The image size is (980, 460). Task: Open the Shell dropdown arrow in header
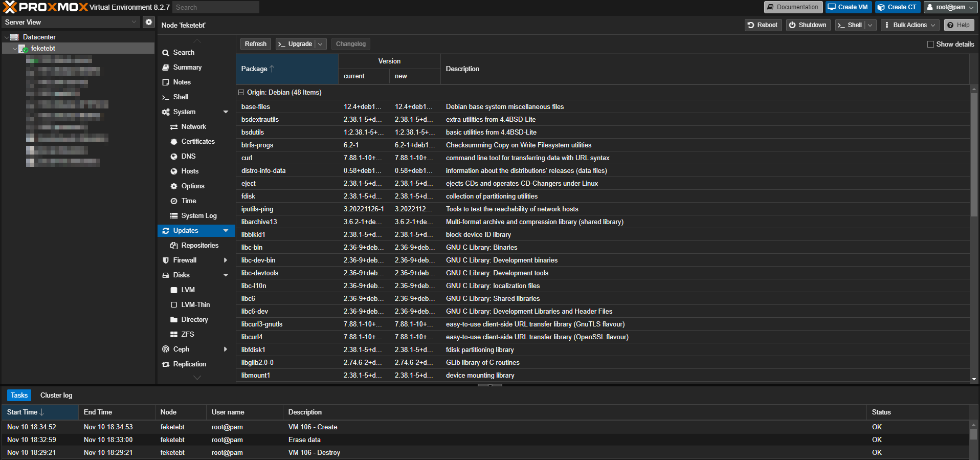pos(870,25)
